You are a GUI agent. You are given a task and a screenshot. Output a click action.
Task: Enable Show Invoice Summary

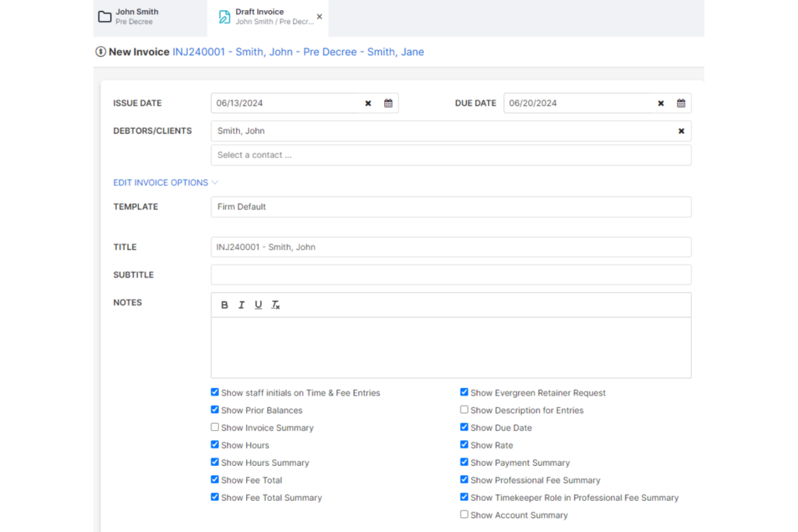pyautogui.click(x=215, y=427)
